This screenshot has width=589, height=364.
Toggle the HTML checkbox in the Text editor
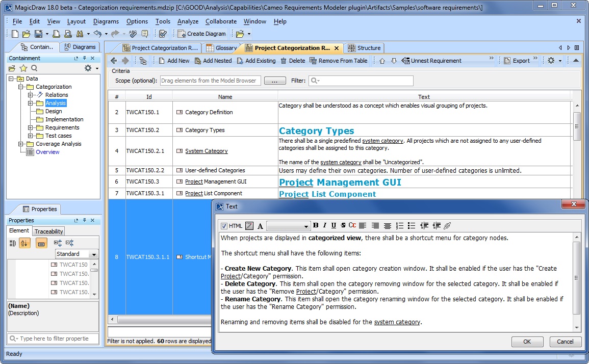224,225
